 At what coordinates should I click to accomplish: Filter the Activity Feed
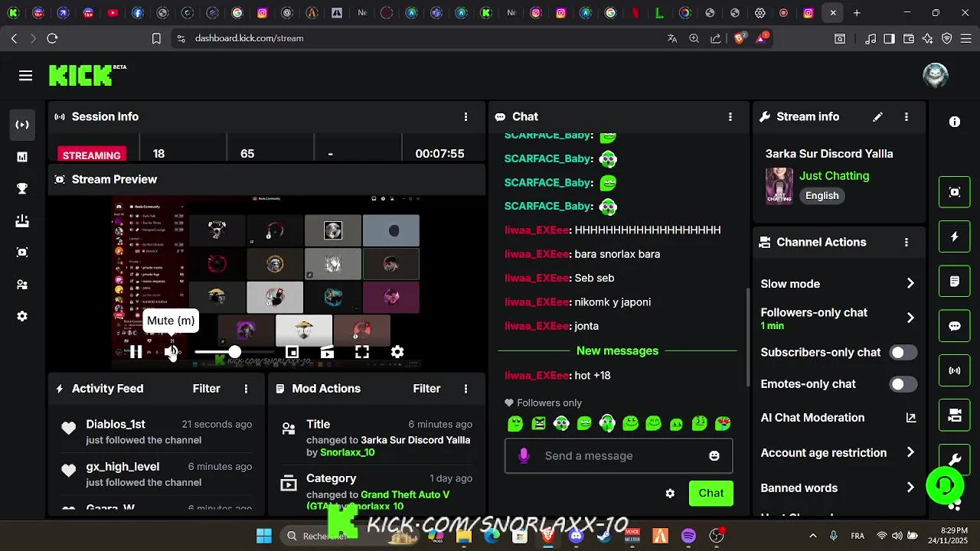(206, 389)
